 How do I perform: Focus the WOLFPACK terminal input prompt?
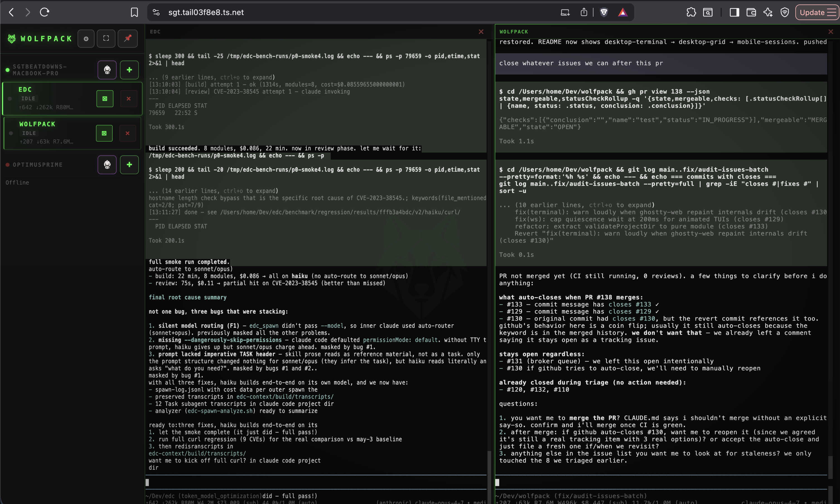(661, 482)
